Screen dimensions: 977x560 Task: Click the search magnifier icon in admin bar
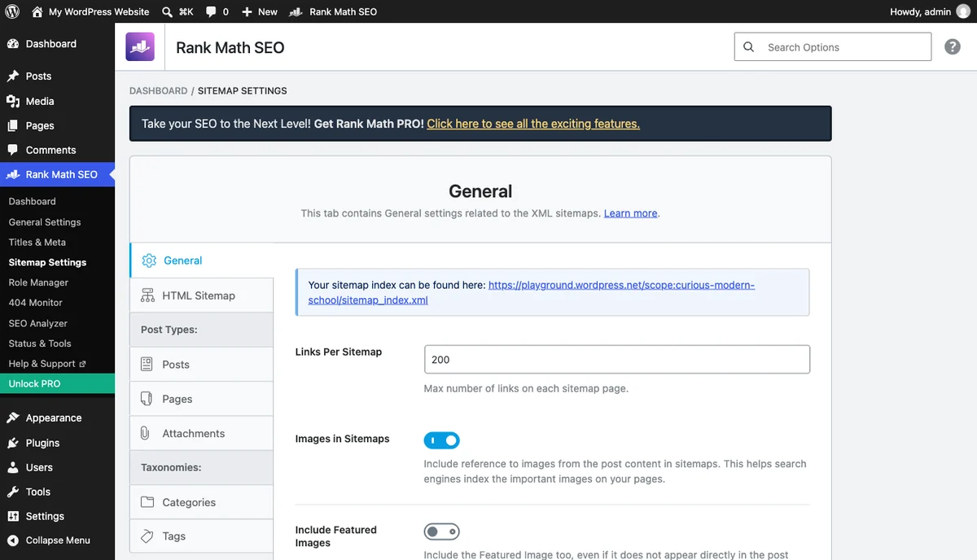click(x=167, y=11)
